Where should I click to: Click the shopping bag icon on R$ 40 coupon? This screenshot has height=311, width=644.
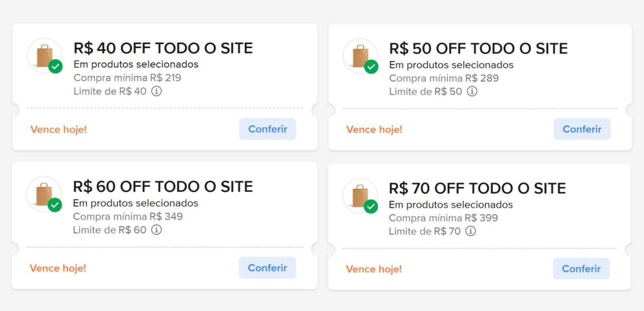44,56
